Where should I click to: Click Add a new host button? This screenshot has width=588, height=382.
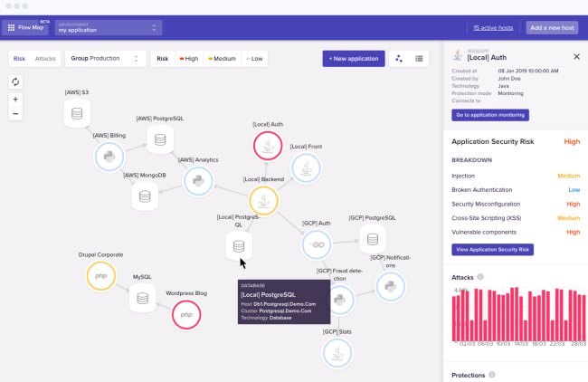coord(552,27)
